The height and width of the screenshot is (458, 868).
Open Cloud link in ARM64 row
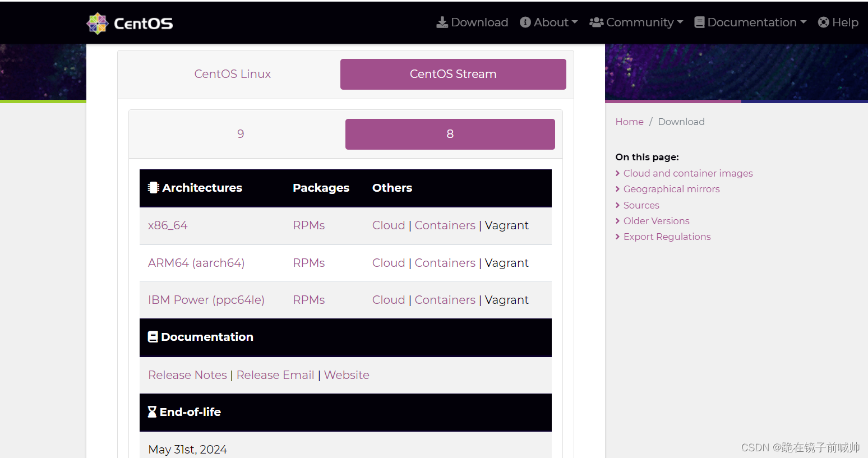pos(389,263)
